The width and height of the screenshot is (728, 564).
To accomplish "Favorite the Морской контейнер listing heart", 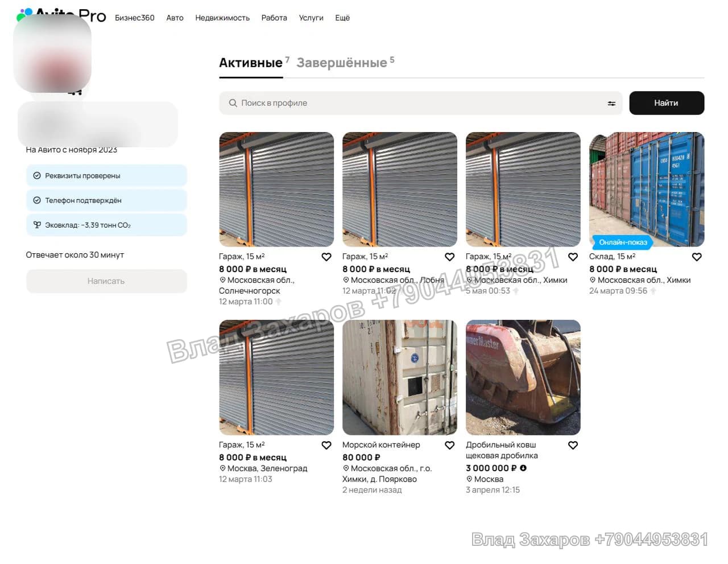I will coord(450,446).
